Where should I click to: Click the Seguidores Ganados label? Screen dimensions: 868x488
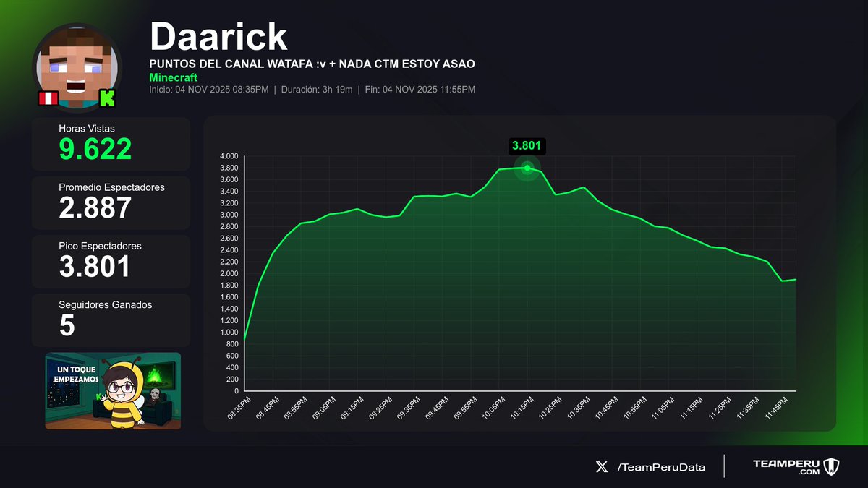(106, 304)
